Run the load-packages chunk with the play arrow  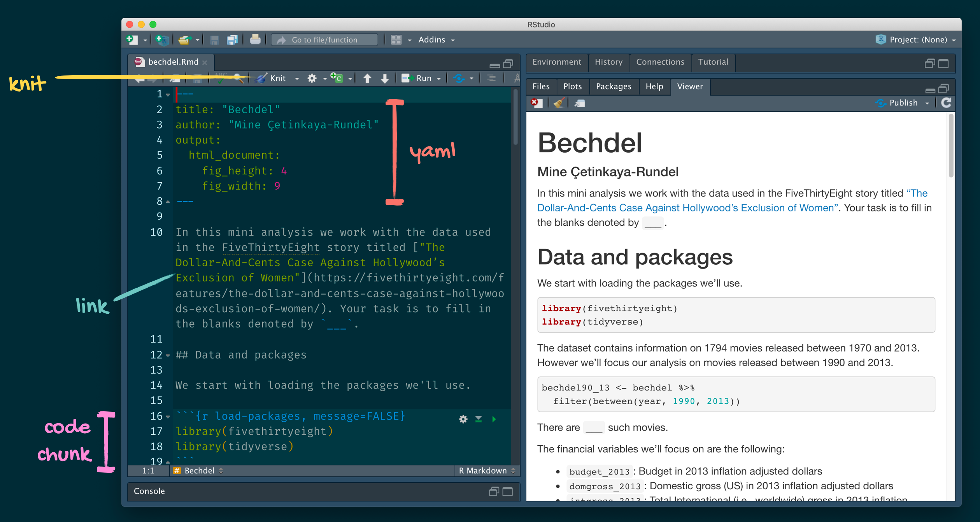pos(494,419)
